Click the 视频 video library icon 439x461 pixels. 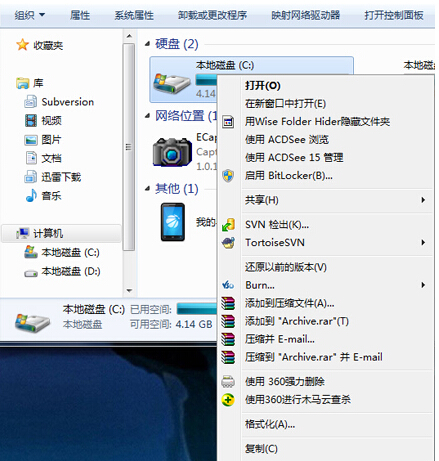coord(31,120)
